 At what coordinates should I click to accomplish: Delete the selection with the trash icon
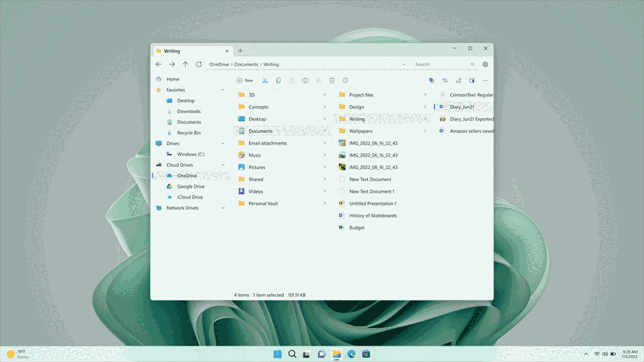(x=331, y=80)
